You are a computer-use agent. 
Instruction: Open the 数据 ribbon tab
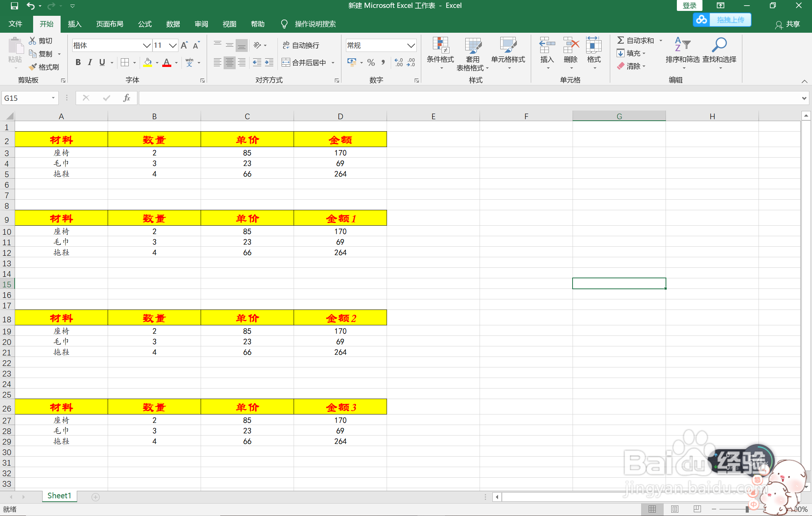pyautogui.click(x=173, y=24)
